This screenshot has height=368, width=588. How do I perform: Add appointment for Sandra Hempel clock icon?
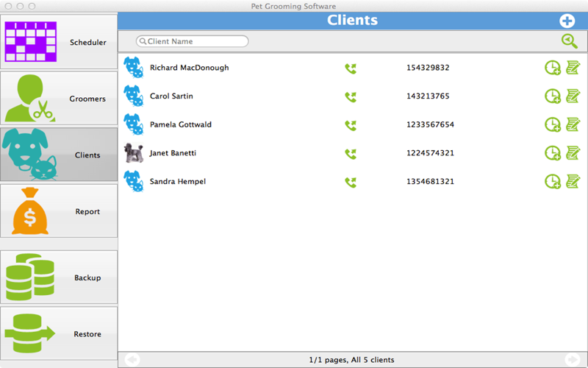[553, 182]
